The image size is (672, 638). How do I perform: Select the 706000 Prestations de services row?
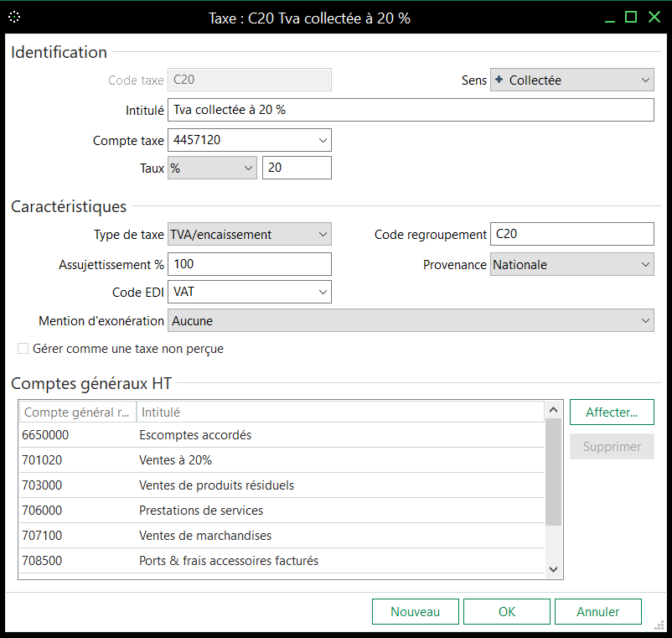pyautogui.click(x=282, y=511)
